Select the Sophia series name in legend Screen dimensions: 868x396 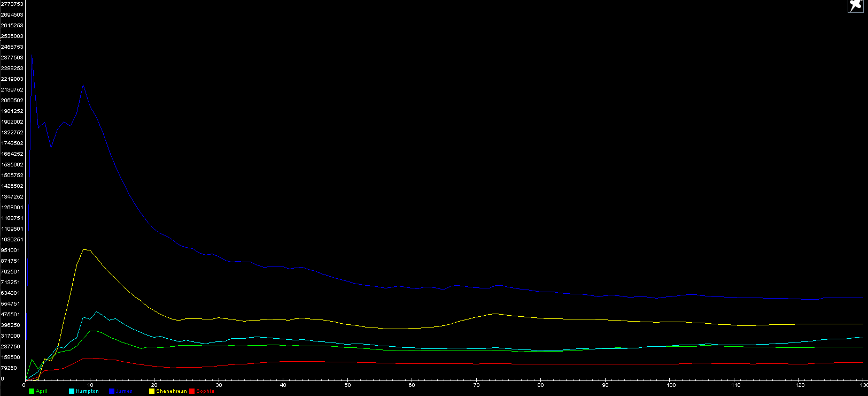[x=205, y=391]
